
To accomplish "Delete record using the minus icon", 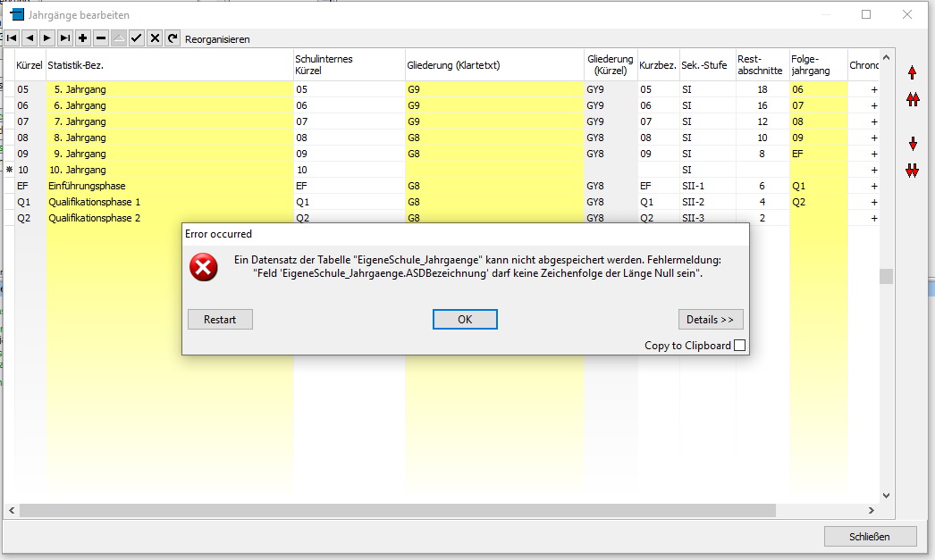I will pyautogui.click(x=101, y=38).
